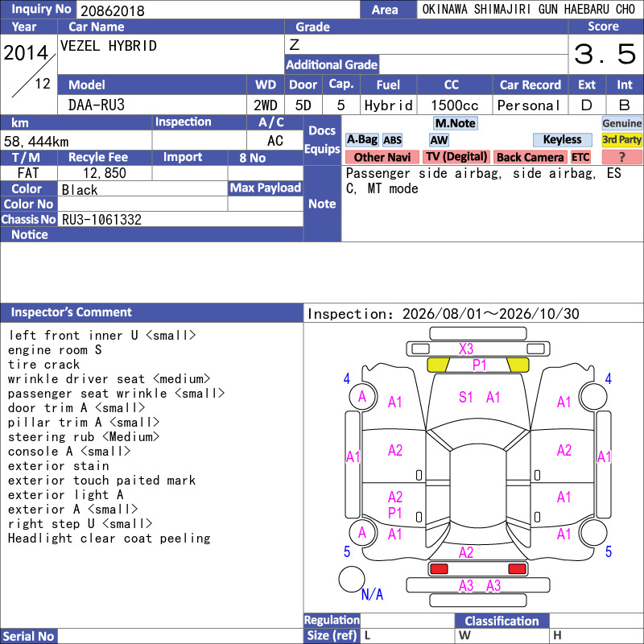Click the comment 'exterior touch paited mark'
The height and width of the screenshot is (644, 644).
pos(102,480)
